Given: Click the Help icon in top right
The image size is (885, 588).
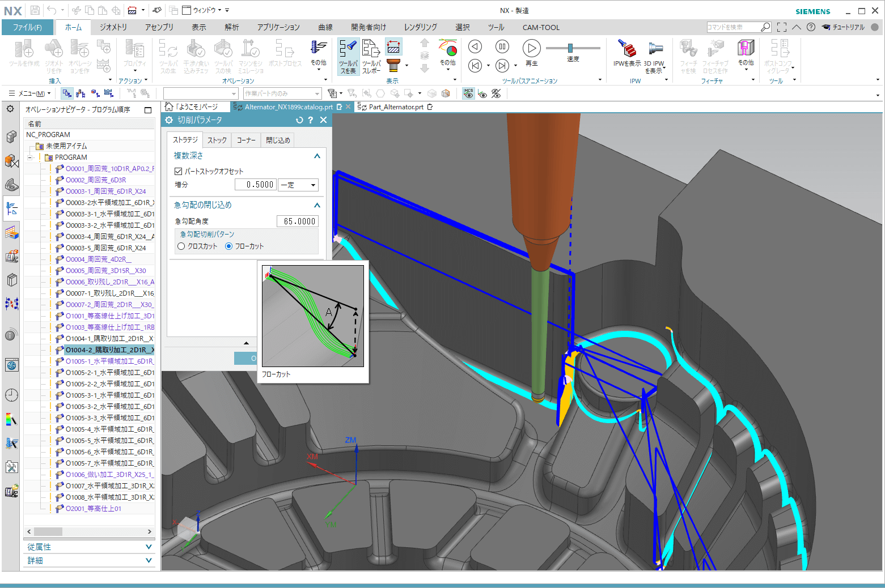Looking at the screenshot, I should 811,27.
